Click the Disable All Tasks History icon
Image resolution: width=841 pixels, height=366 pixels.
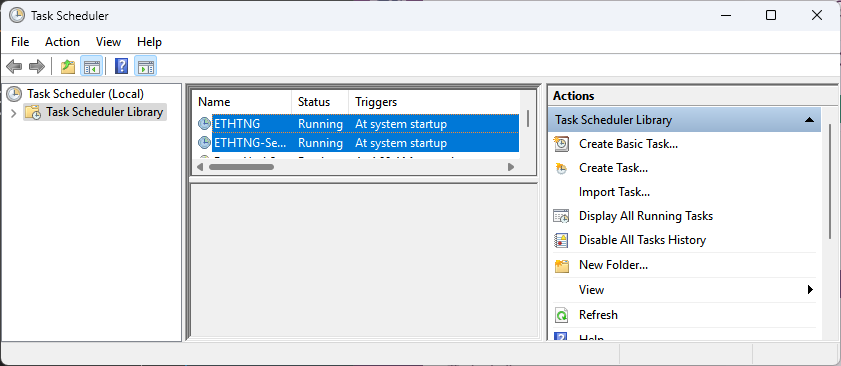pyautogui.click(x=562, y=240)
